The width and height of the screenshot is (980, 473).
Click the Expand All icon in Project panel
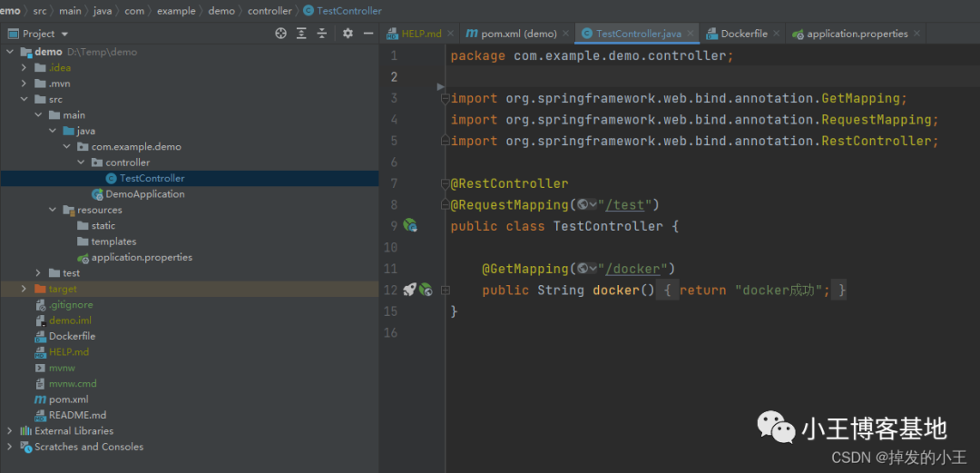[x=302, y=34]
